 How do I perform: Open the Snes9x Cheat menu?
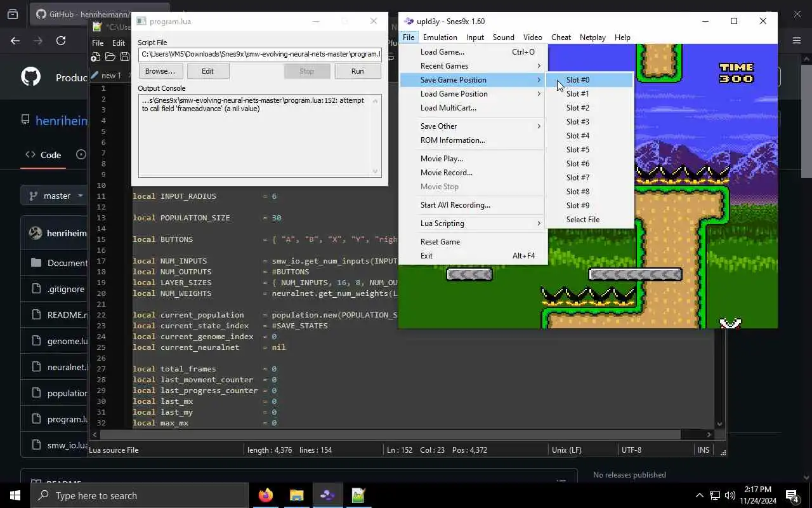(561, 37)
